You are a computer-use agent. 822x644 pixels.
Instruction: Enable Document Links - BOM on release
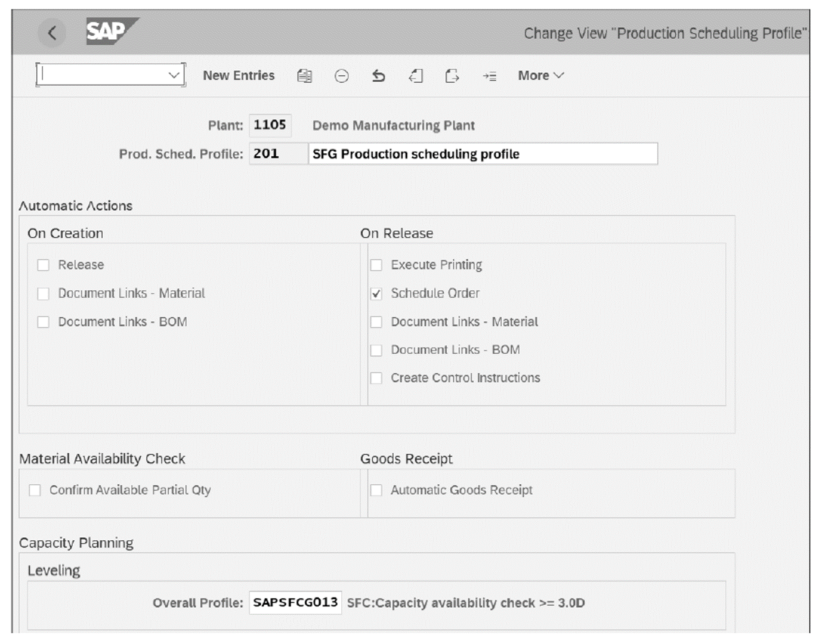point(376,349)
